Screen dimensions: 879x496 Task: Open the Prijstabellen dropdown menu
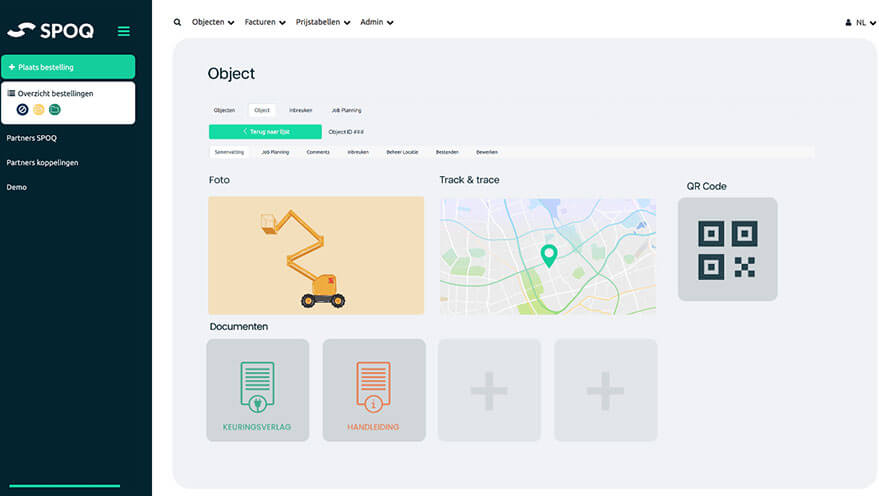point(323,22)
